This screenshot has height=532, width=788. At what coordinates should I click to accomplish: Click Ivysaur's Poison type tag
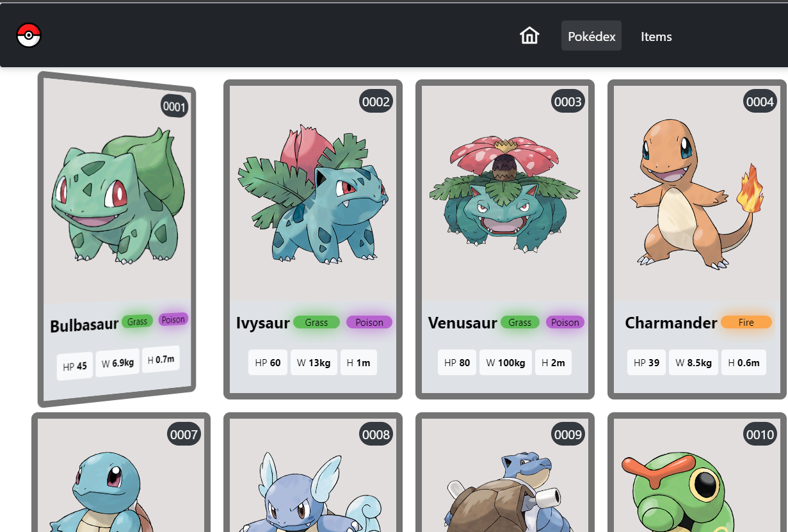click(x=369, y=322)
